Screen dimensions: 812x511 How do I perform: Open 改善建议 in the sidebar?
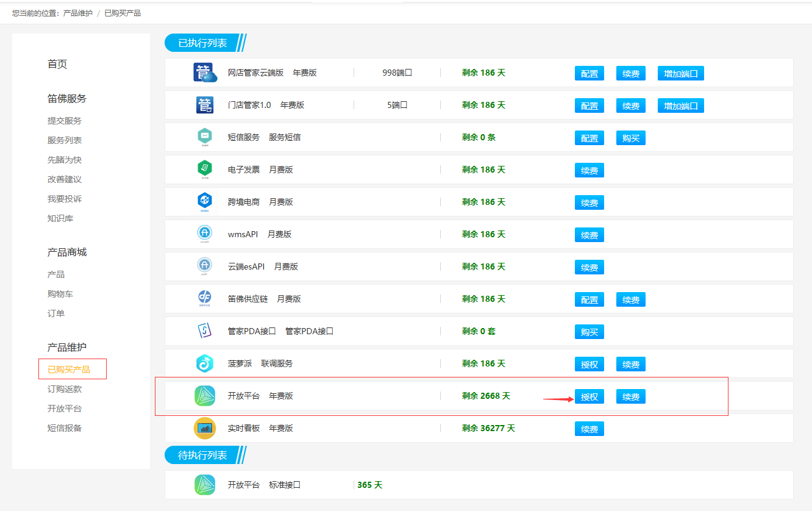pos(65,179)
